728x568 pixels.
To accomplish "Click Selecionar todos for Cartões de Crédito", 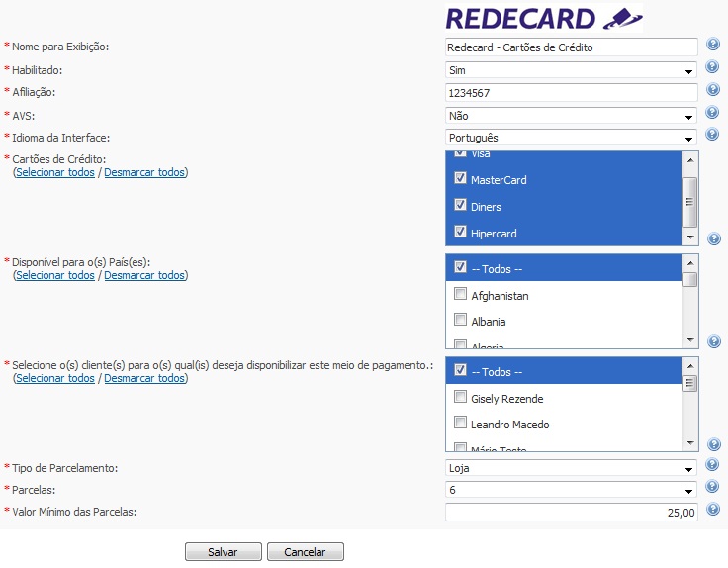I will [x=55, y=172].
